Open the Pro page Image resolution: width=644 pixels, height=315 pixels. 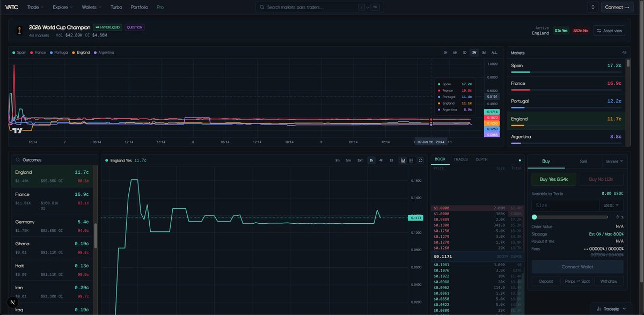[160, 7]
